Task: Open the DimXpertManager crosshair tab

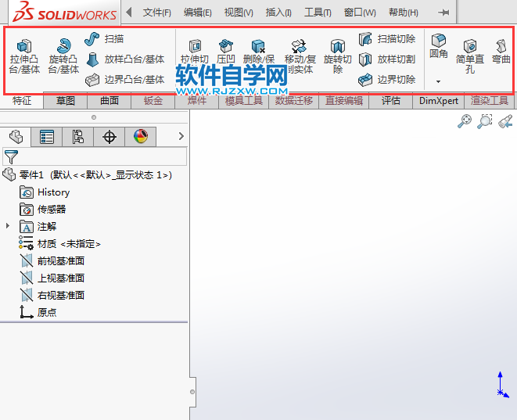Action: tap(110, 137)
